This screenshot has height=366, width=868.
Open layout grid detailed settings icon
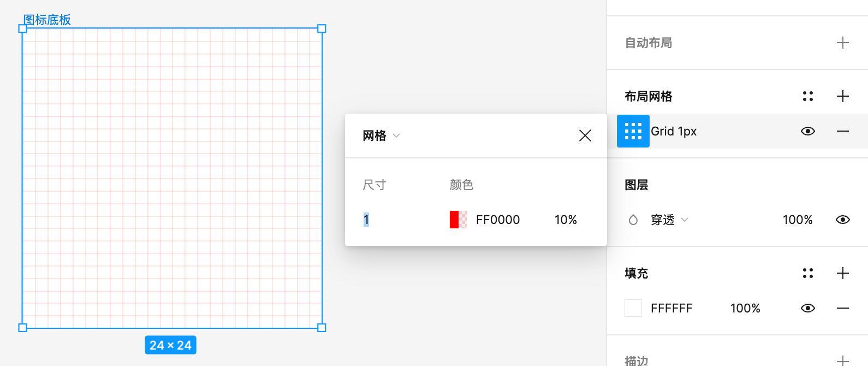(808, 96)
